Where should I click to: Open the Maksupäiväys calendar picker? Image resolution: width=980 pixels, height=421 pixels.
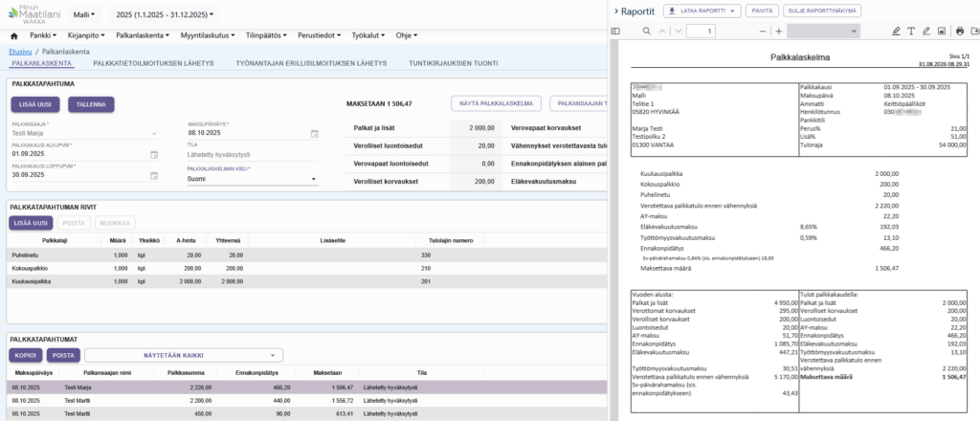pos(315,133)
